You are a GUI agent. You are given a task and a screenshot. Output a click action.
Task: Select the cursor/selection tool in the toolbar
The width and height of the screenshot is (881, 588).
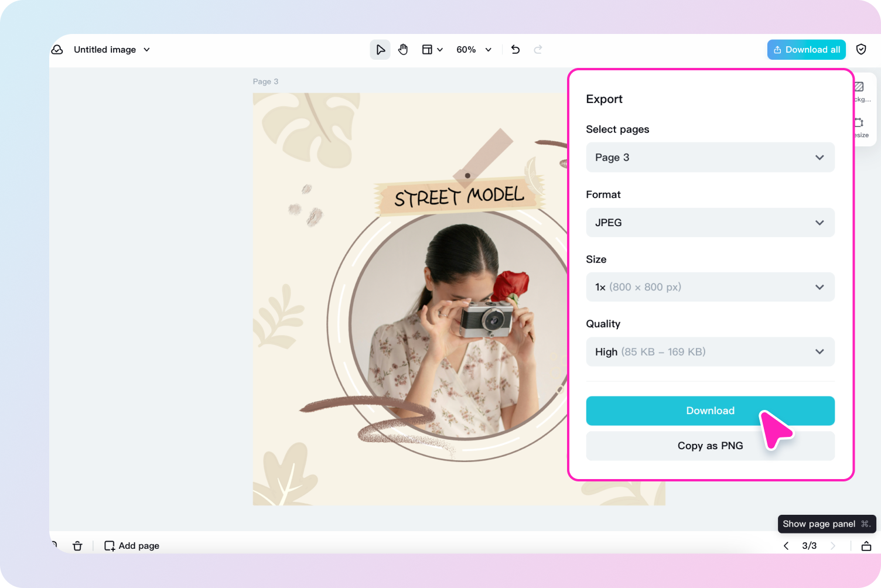(x=380, y=49)
